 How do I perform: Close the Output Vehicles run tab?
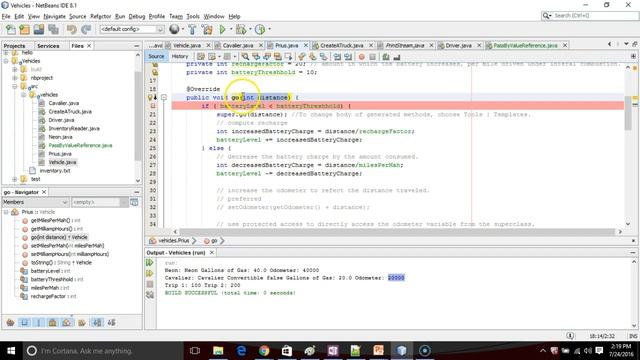pos(211,253)
